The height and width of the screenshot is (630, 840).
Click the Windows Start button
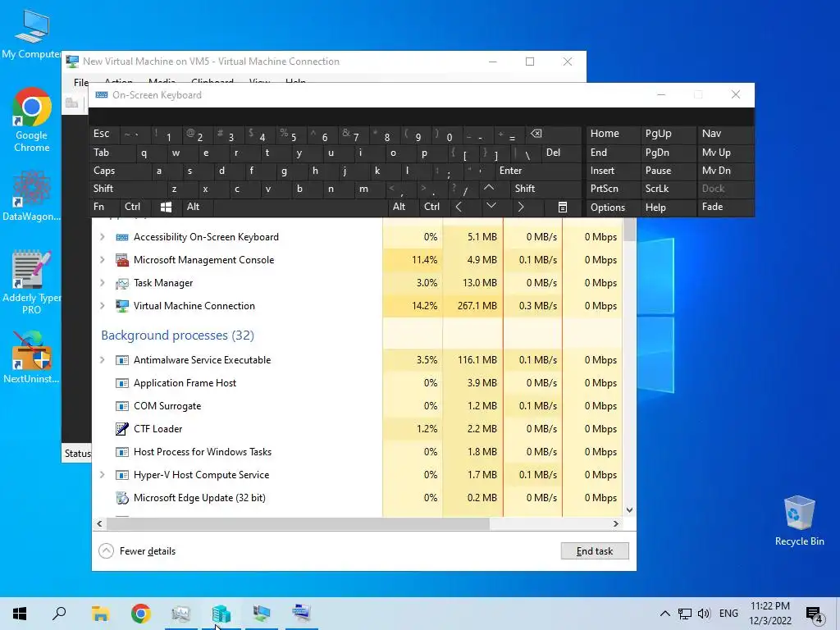coord(20,614)
